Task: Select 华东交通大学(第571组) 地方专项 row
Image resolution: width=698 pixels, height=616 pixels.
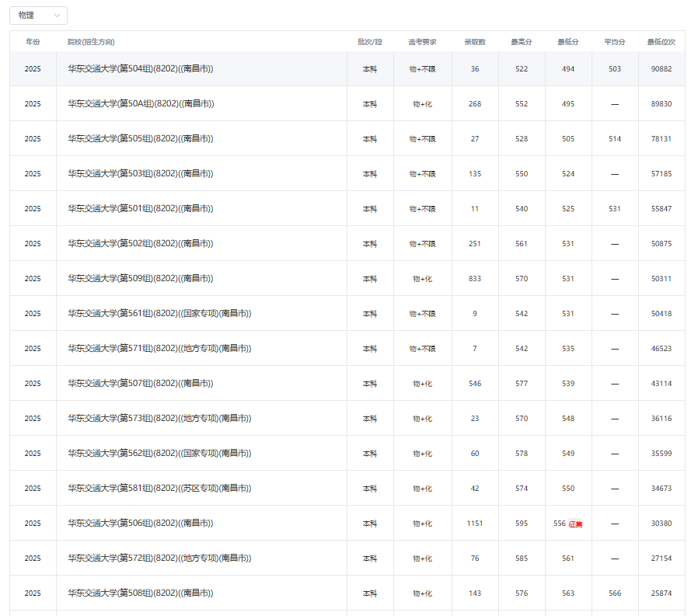Action: [x=159, y=349]
